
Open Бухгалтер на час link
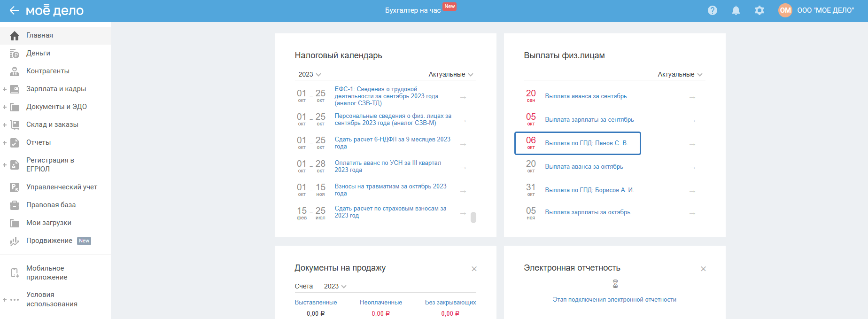pos(413,10)
